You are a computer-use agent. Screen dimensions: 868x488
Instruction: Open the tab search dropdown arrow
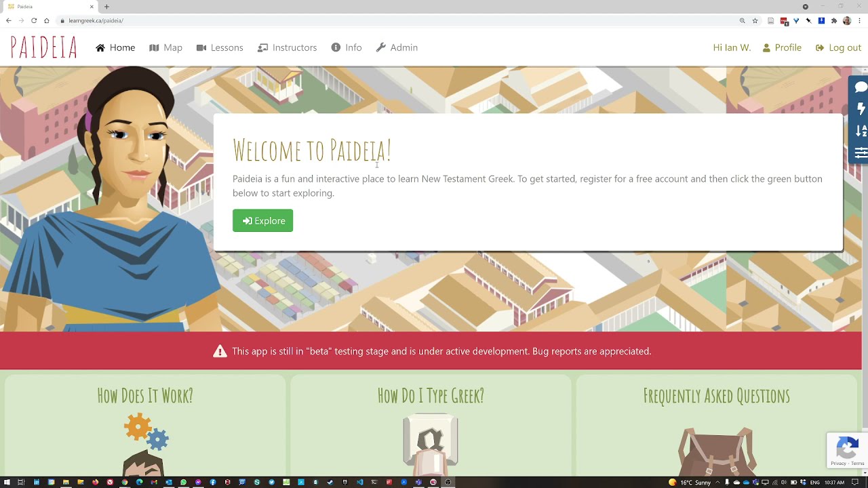click(x=806, y=7)
